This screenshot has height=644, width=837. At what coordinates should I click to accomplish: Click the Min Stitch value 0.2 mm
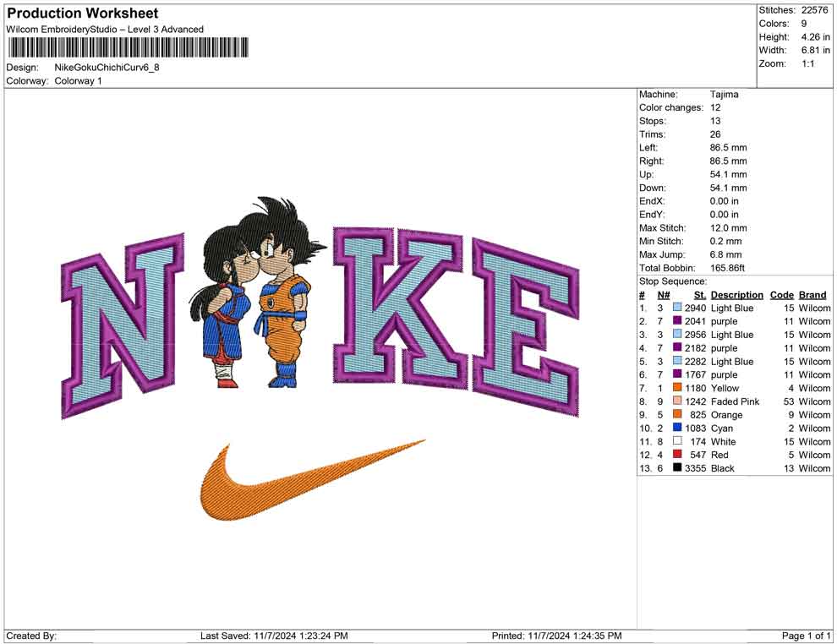tap(726, 241)
